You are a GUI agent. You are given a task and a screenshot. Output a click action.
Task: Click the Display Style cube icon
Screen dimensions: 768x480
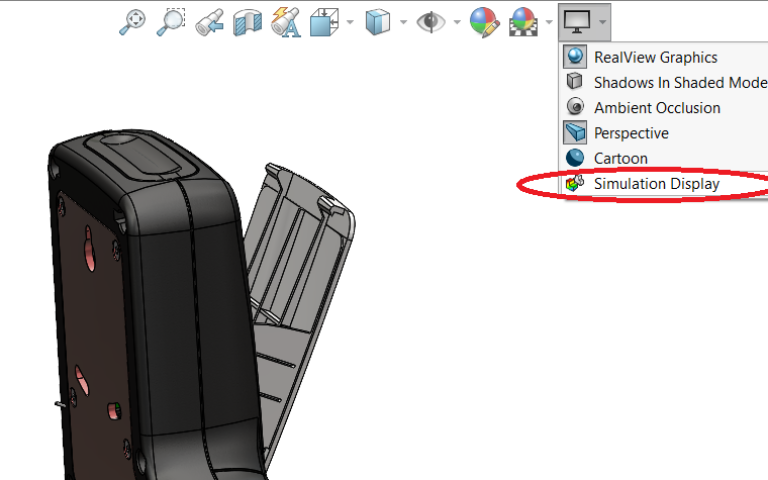click(377, 21)
